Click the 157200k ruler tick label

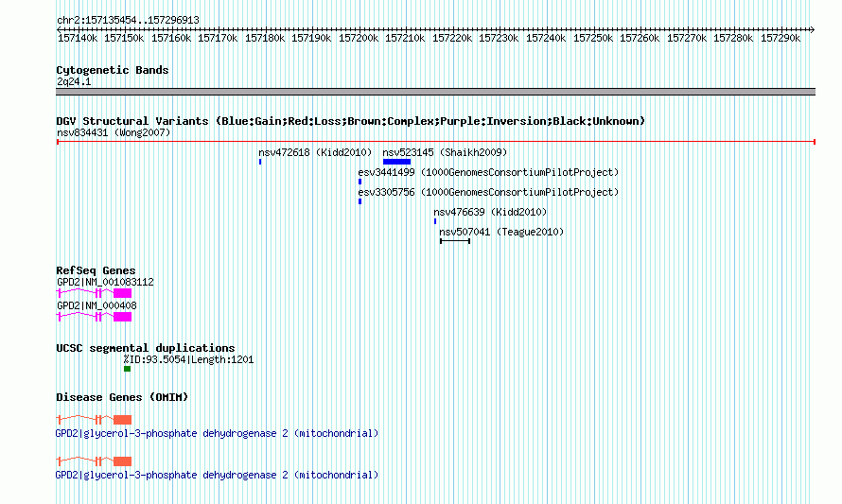(359, 38)
